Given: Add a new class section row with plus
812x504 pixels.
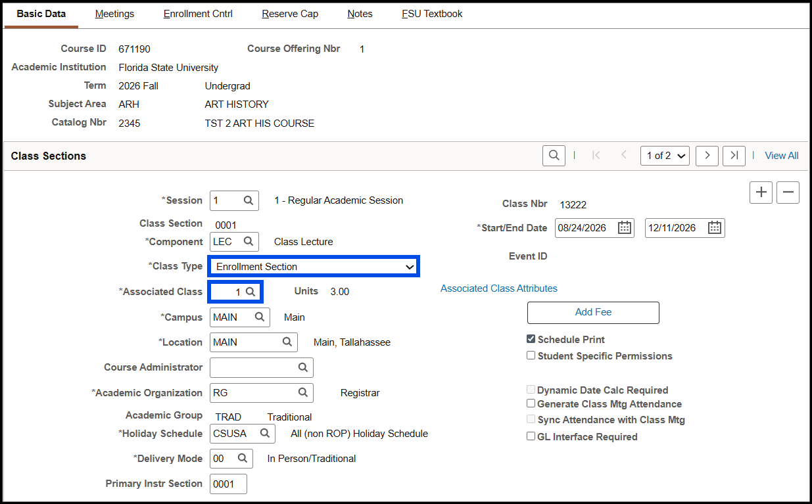Looking at the screenshot, I should [761, 193].
